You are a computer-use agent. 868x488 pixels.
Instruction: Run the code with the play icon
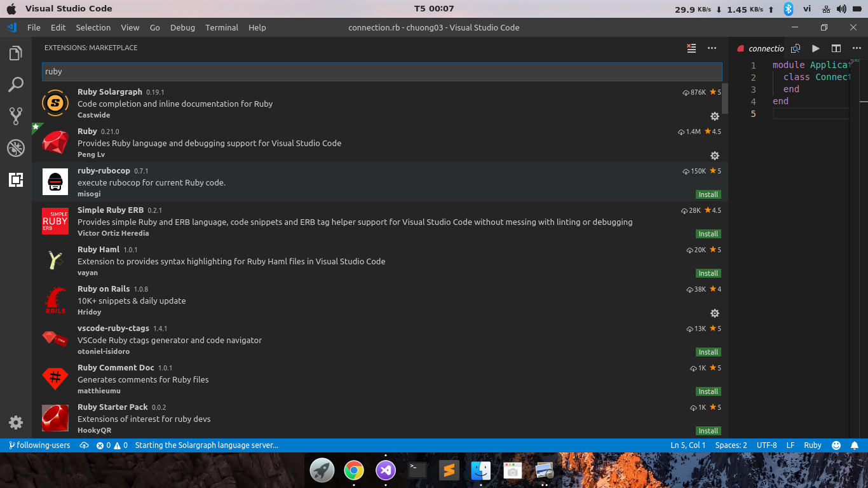[816, 48]
